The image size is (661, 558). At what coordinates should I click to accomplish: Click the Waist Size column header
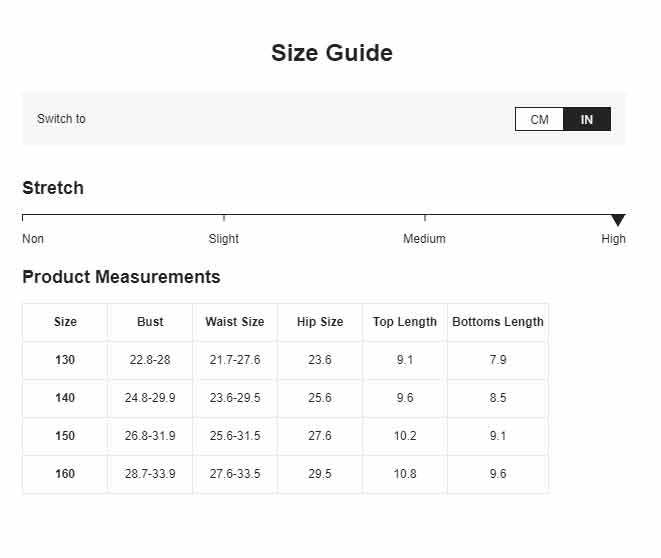(x=235, y=322)
